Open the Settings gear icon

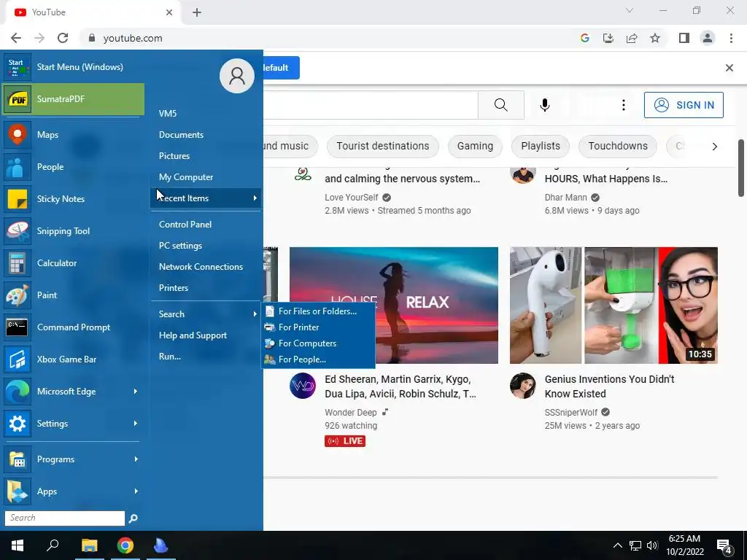pyautogui.click(x=18, y=424)
